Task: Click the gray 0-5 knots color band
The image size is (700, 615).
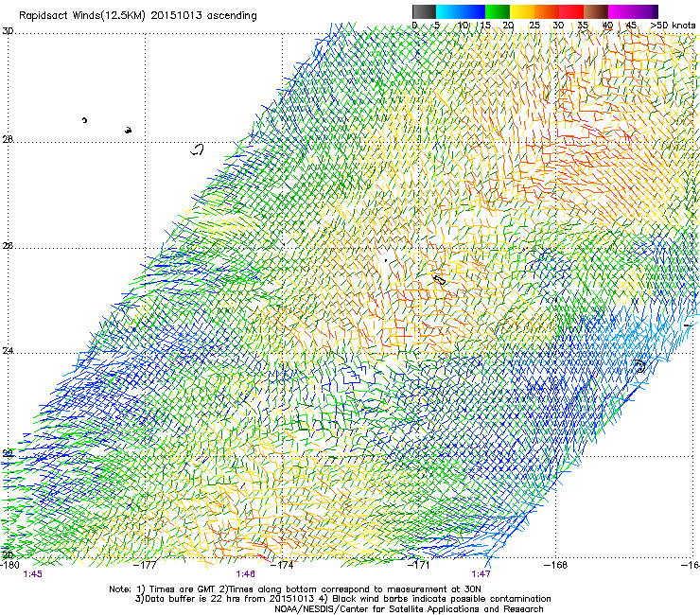Action: [424, 11]
